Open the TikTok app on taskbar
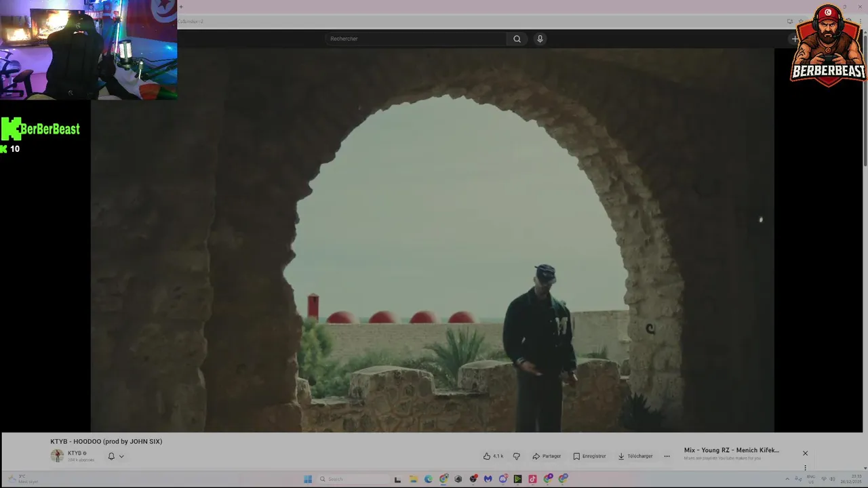 (x=532, y=479)
